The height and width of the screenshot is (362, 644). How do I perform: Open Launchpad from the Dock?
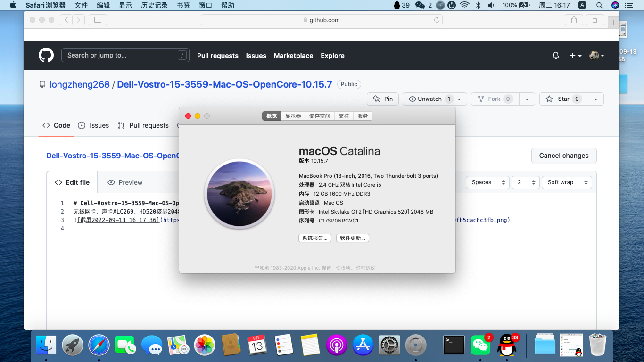coord(73,346)
